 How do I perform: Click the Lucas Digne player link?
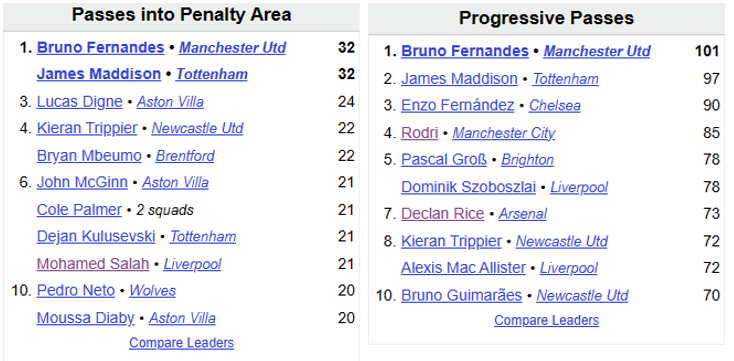click(x=80, y=102)
